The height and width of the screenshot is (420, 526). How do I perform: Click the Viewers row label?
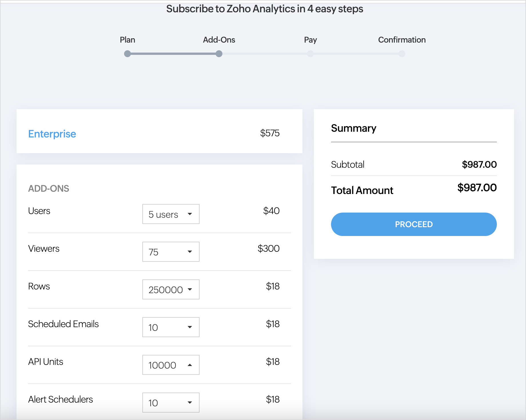[44, 249]
